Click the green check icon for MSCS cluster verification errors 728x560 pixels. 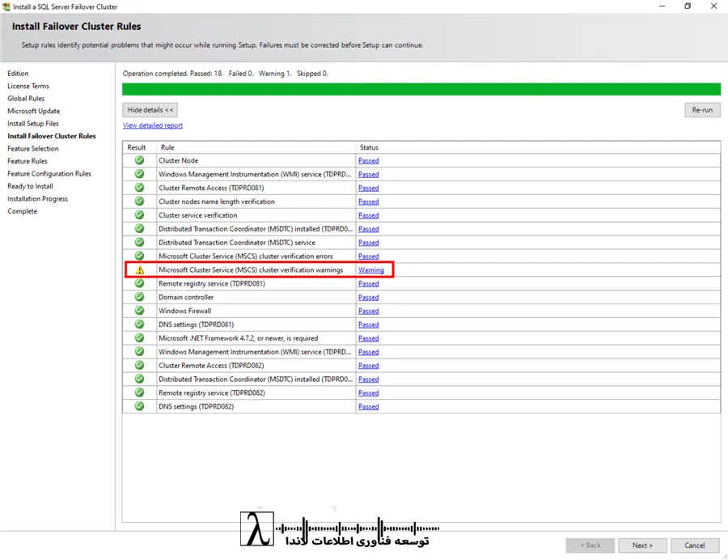(x=139, y=256)
